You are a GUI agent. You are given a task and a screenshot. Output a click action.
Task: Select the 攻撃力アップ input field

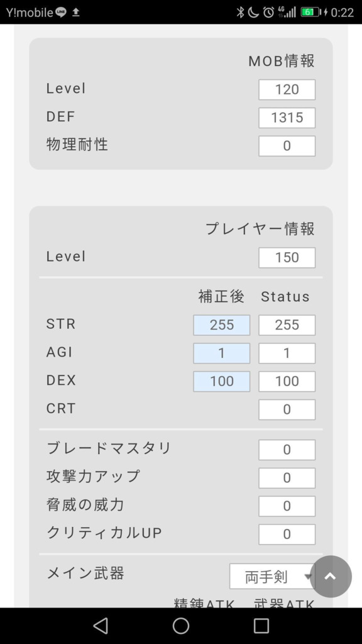(x=287, y=478)
